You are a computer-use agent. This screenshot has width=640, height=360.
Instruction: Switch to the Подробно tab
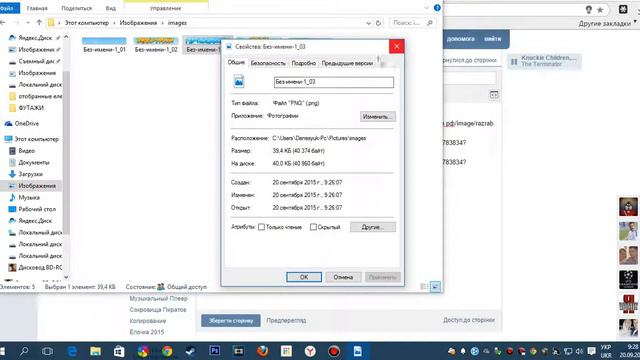coord(303,63)
